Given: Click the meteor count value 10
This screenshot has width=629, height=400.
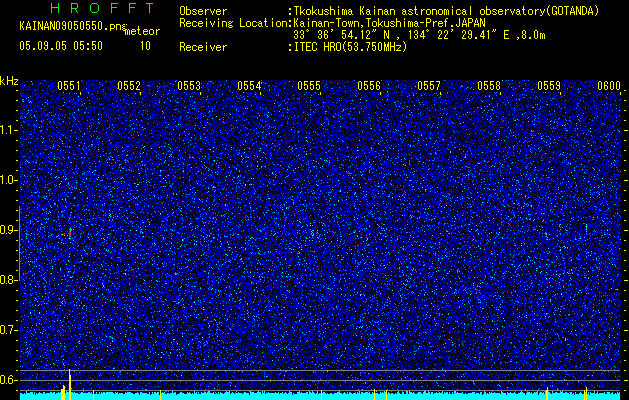Looking at the screenshot, I should (145, 46).
